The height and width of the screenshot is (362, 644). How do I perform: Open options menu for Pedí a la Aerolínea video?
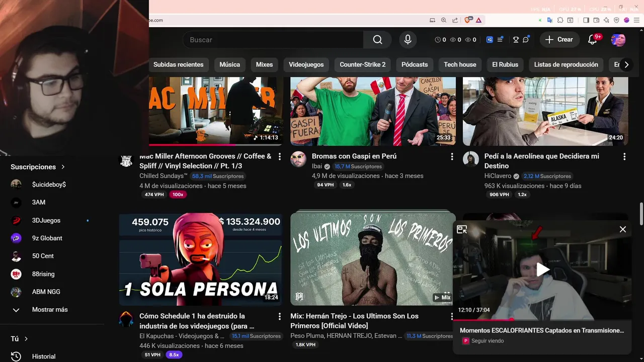[x=624, y=157]
